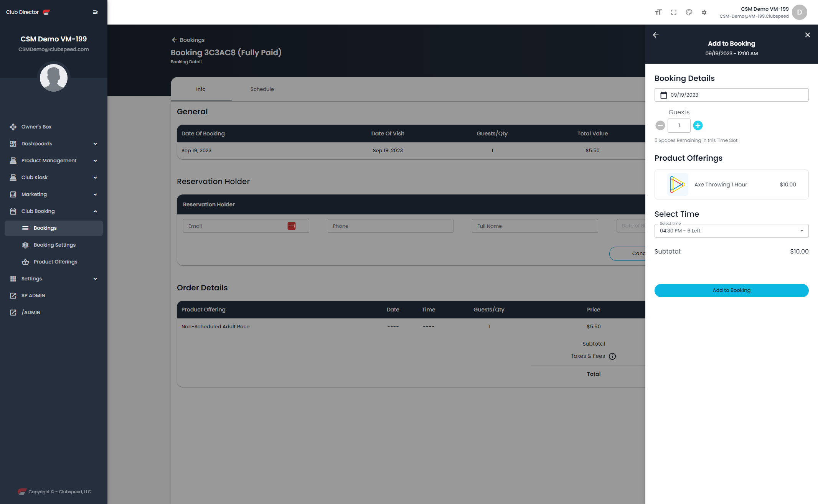This screenshot has height=504, width=818.
Task: Open the calendar icon in date field
Action: coord(664,95)
